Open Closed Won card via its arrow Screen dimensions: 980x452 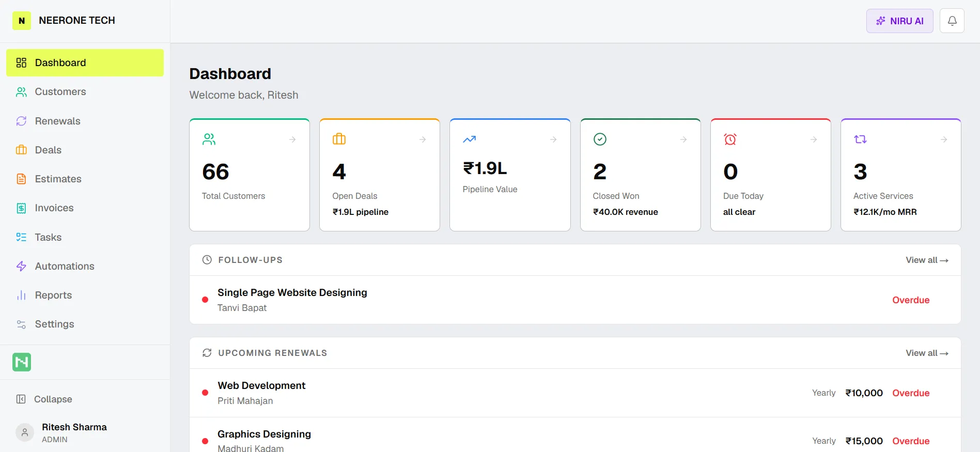(x=683, y=139)
